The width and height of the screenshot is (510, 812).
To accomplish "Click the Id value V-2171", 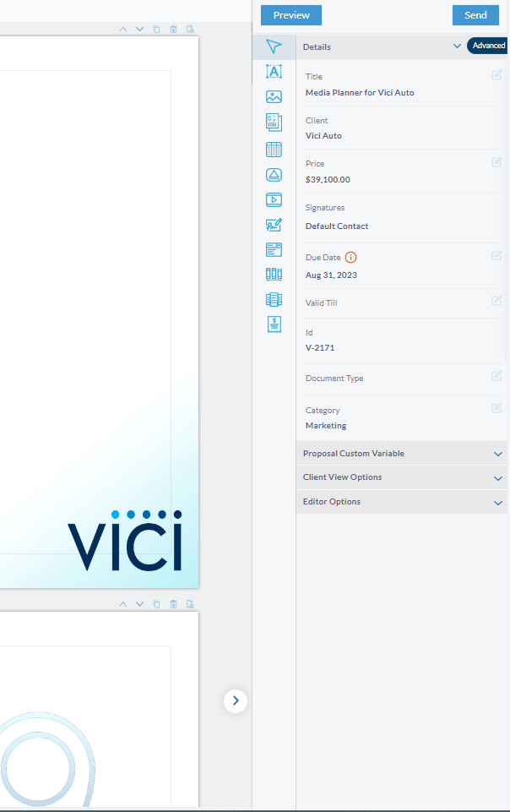I will pos(320,348).
